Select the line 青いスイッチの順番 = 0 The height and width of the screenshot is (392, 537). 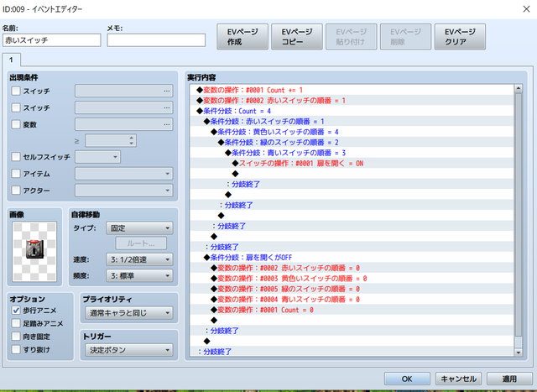pyautogui.click(x=352, y=299)
